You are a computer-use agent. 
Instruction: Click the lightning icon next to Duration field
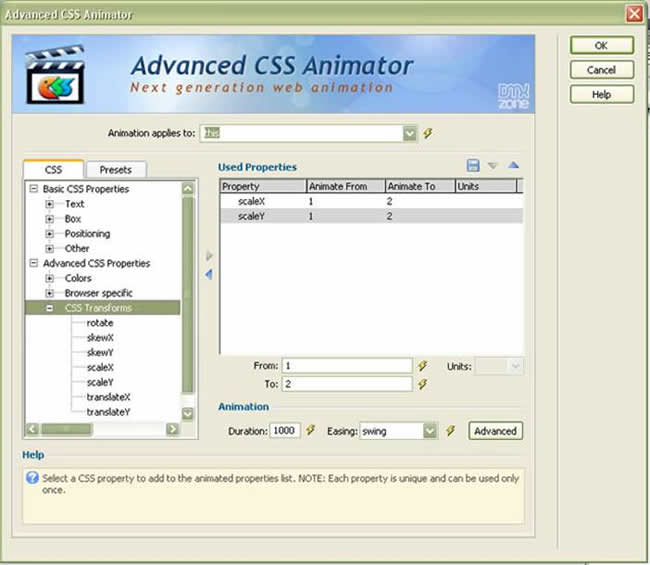click(x=310, y=430)
